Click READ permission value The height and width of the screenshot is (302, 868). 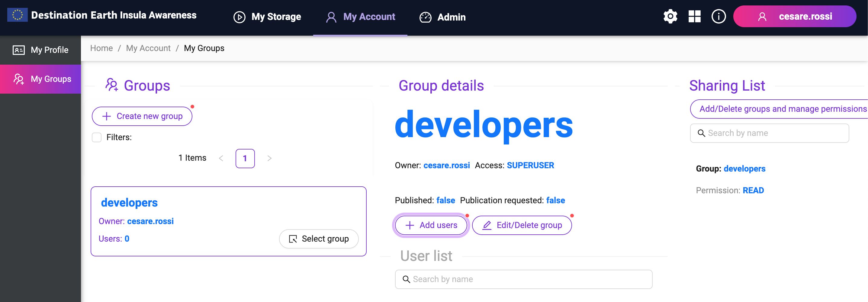753,191
